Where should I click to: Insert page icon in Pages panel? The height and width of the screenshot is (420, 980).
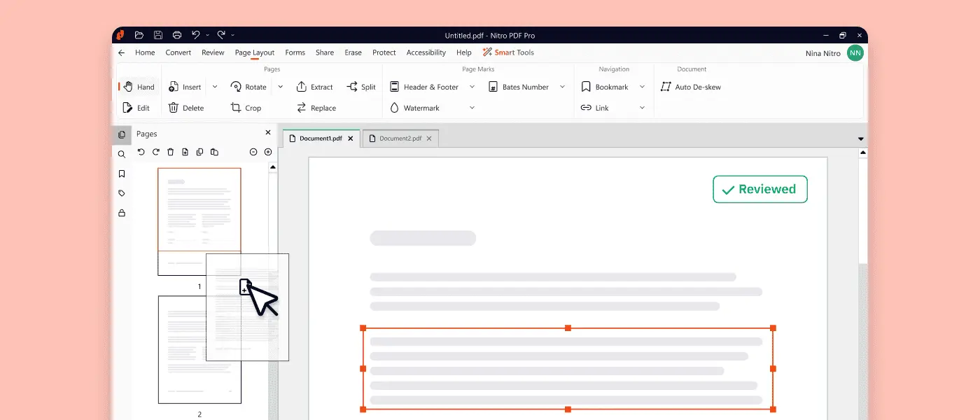pos(185,152)
